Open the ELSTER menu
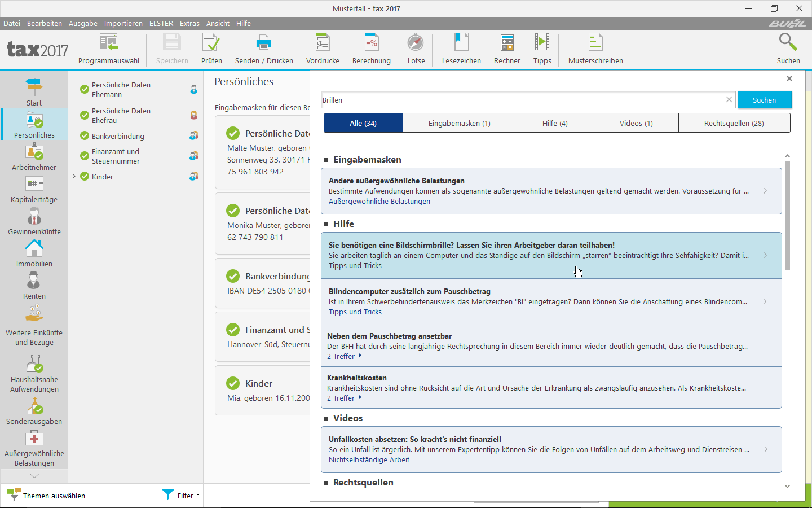This screenshot has height=508, width=812. [x=161, y=23]
